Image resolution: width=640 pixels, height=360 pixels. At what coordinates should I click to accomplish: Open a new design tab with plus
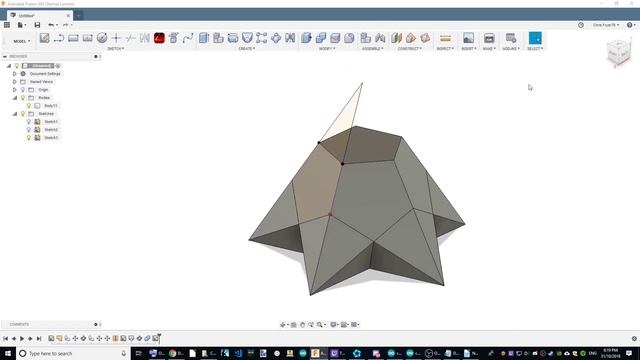point(78,16)
